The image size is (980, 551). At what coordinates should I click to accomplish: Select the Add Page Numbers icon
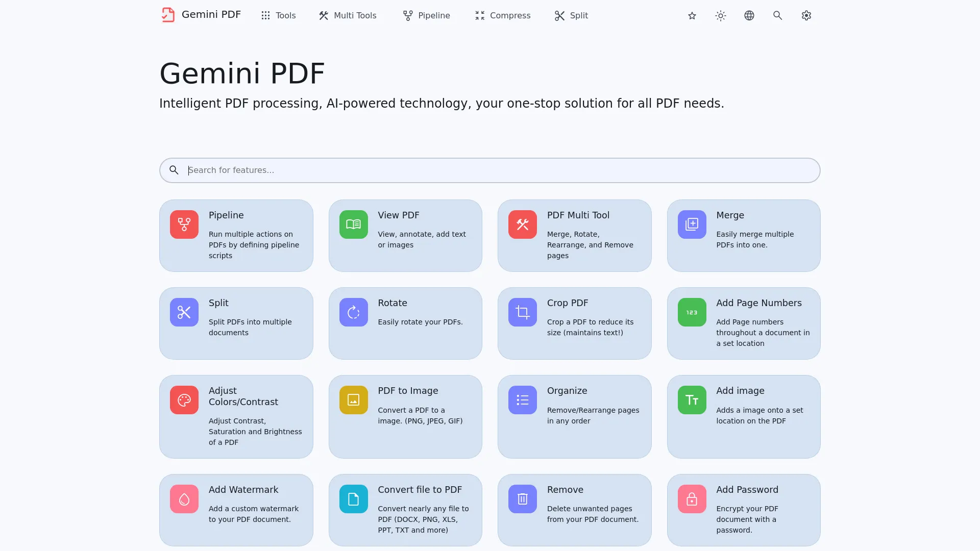pyautogui.click(x=691, y=312)
